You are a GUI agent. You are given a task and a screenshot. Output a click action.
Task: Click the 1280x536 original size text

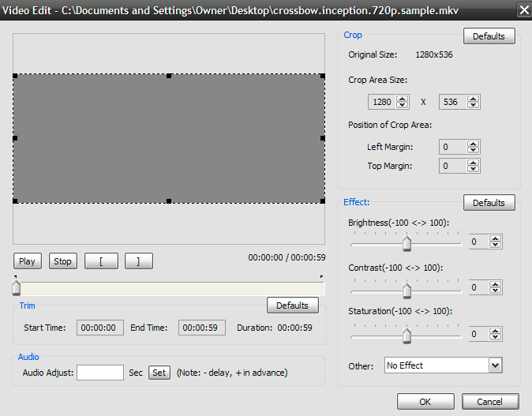click(434, 54)
